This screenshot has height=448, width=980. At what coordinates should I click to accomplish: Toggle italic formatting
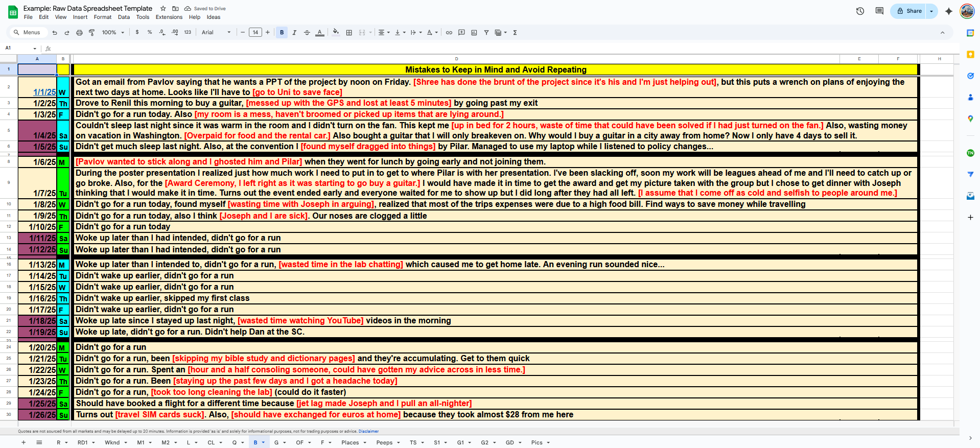(294, 33)
